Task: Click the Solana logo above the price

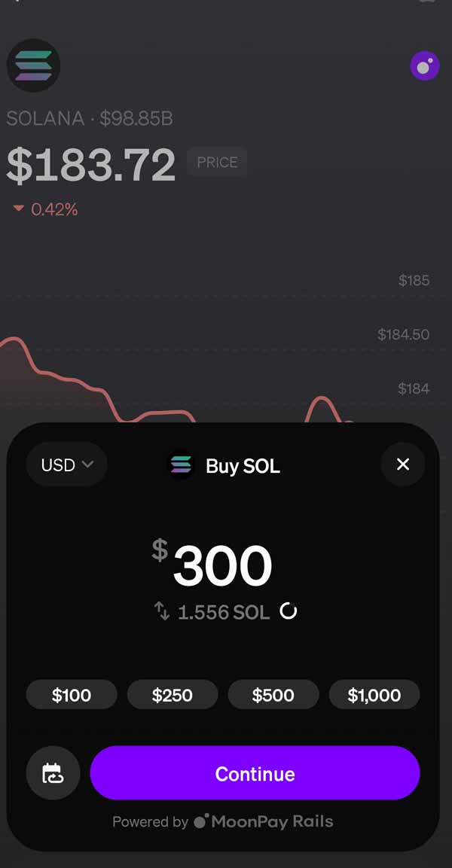Action: coord(34,65)
